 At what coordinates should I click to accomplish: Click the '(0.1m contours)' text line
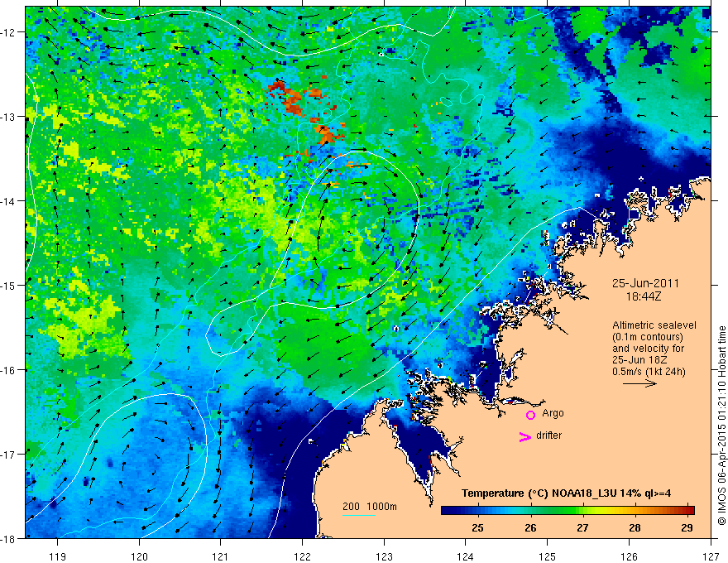point(648,337)
